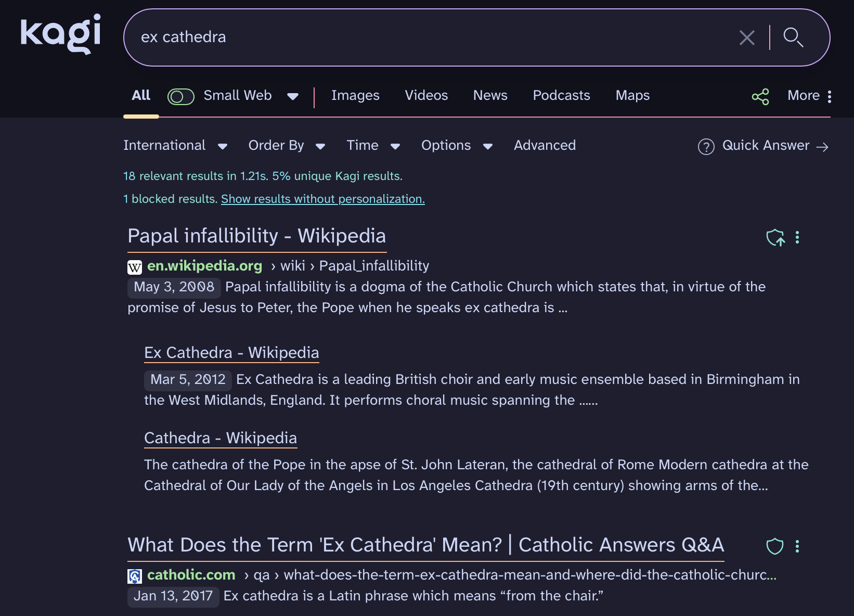This screenshot has width=854, height=616.
Task: Click the Kagi logo
Action: click(x=60, y=34)
